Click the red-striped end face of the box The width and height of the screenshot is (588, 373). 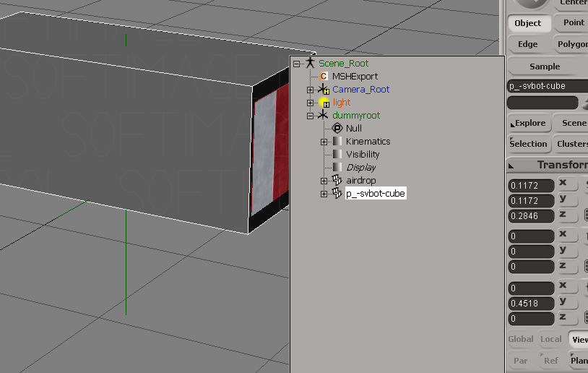click(271, 150)
